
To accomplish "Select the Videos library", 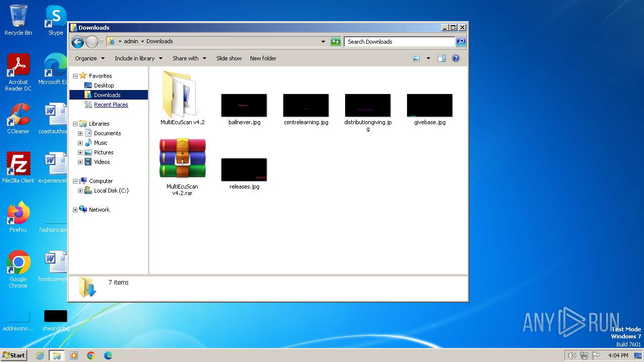I will coord(102,162).
